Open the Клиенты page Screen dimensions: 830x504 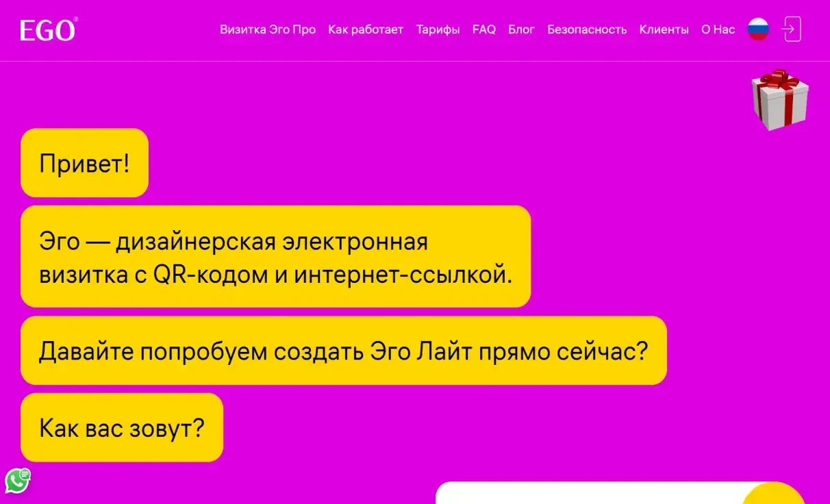(x=664, y=29)
